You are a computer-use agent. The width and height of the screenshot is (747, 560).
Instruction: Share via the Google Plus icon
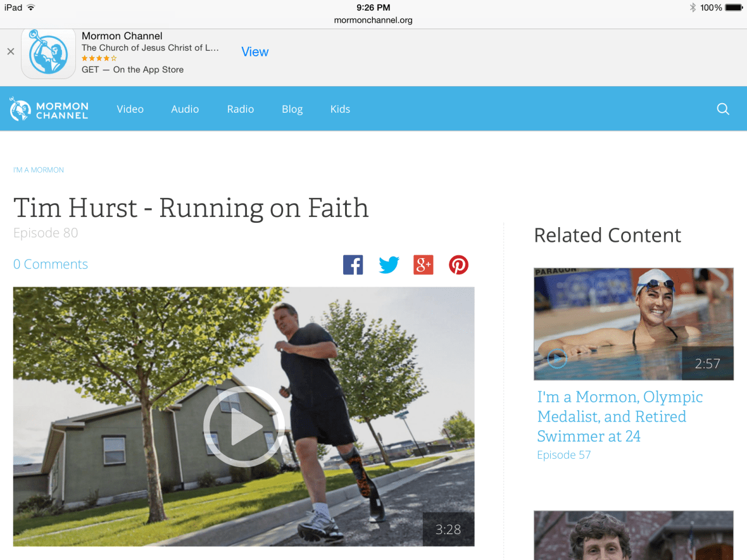(423, 264)
